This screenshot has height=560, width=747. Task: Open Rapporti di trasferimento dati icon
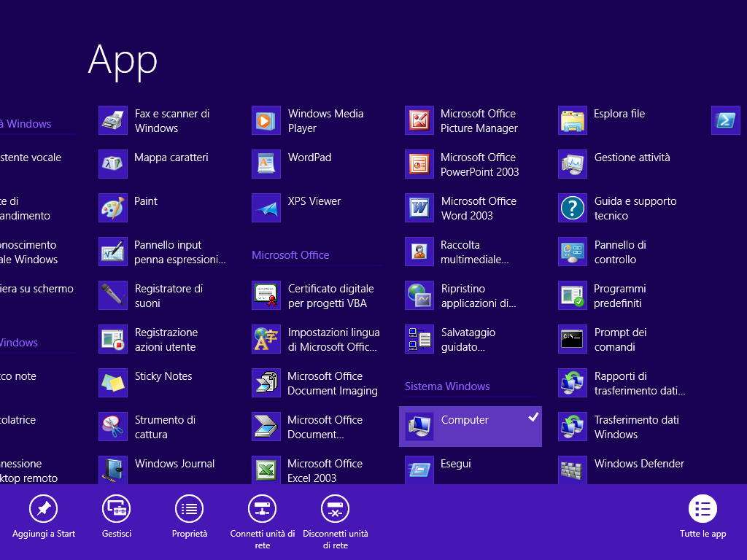click(x=573, y=384)
